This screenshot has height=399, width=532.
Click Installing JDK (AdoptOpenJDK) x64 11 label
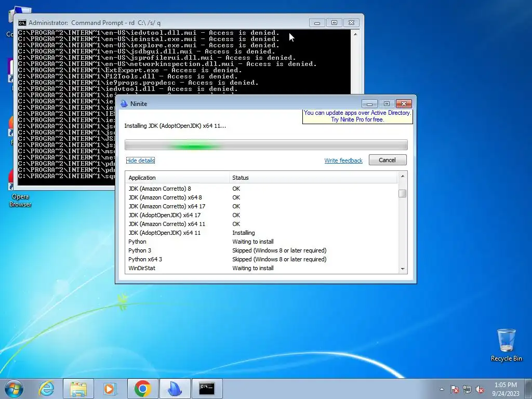pyautogui.click(x=175, y=126)
